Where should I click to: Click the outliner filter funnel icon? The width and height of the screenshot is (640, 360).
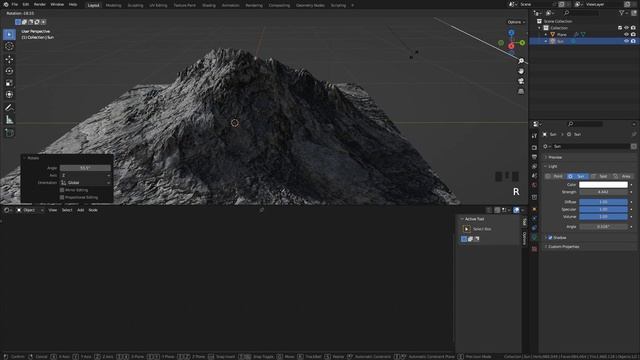(621, 13)
